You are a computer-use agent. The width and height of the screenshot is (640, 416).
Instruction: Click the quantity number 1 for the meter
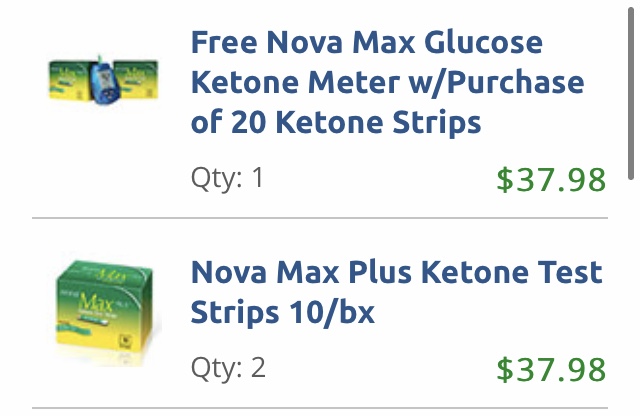click(258, 178)
